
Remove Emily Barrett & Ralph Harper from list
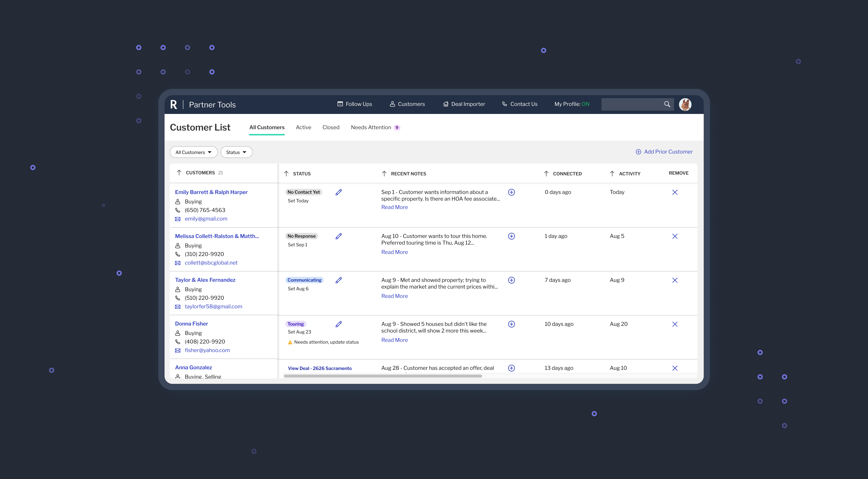[675, 192]
